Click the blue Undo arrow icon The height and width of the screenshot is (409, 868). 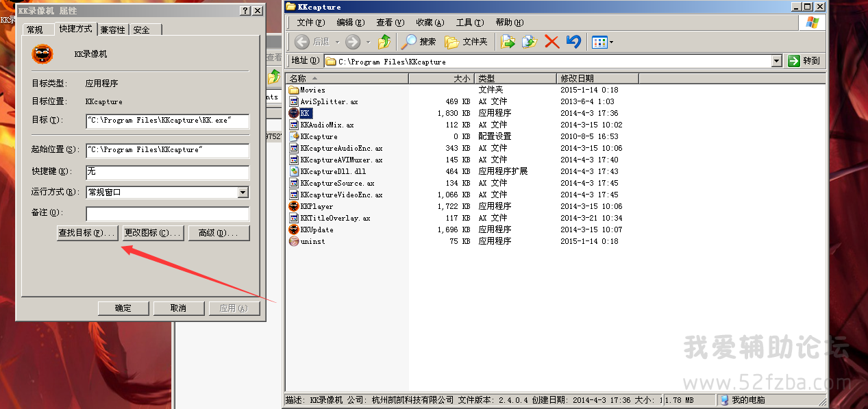point(573,42)
